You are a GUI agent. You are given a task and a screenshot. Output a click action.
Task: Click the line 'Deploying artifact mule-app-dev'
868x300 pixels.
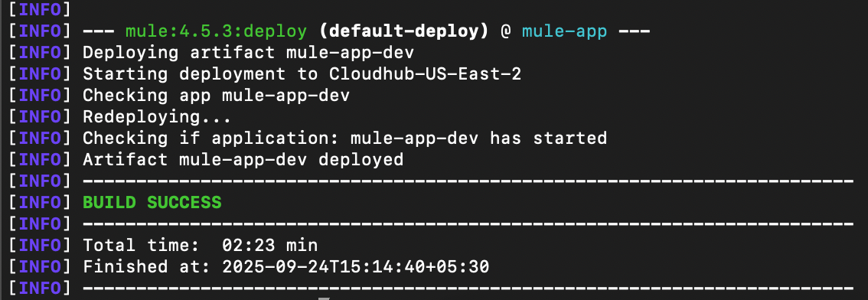(249, 53)
